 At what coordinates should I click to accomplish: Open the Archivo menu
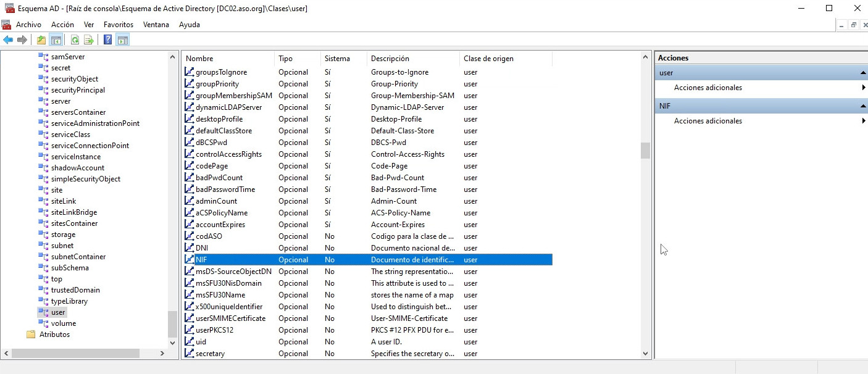pyautogui.click(x=28, y=25)
